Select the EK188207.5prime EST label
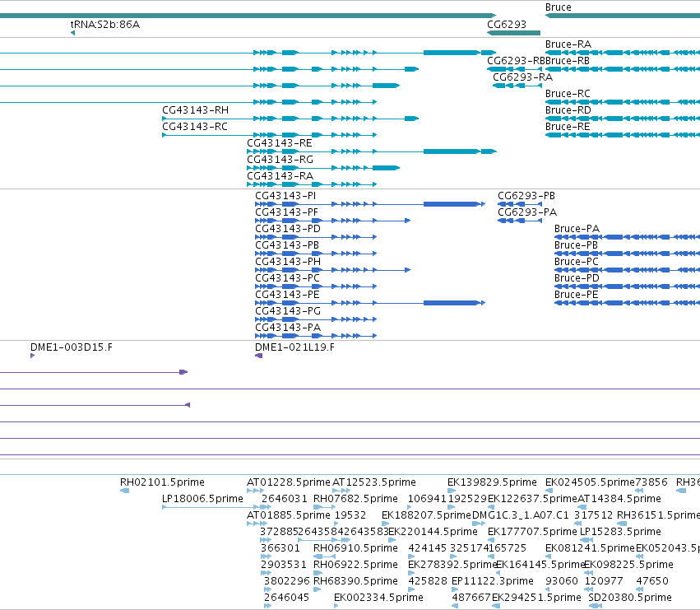 click(426, 515)
